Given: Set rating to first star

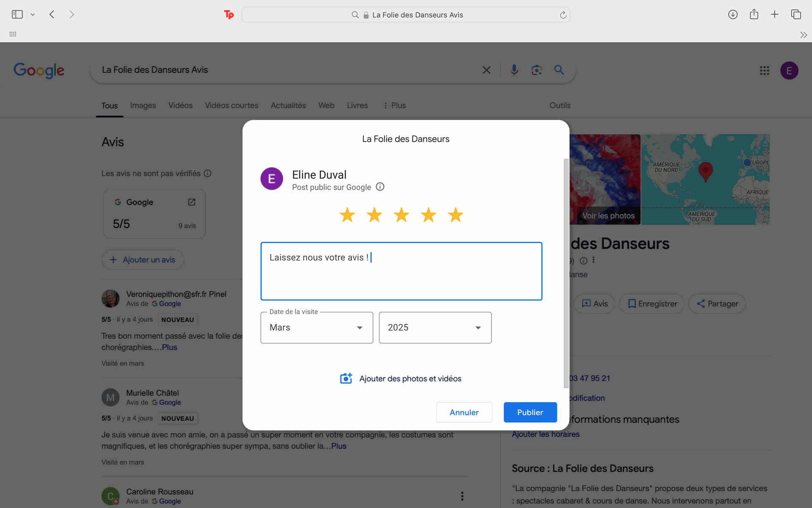Looking at the screenshot, I should click(347, 215).
